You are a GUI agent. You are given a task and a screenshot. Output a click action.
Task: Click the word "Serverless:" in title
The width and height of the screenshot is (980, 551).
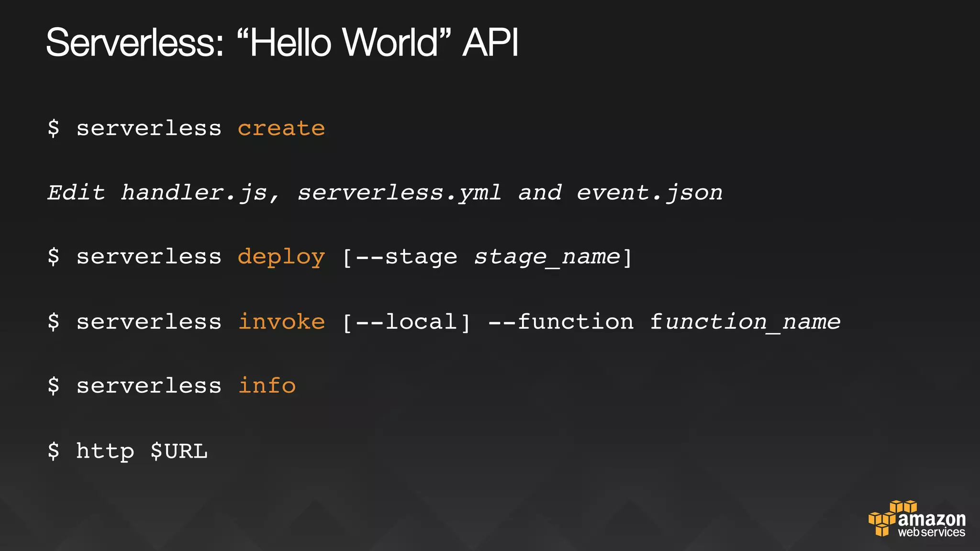pos(135,43)
